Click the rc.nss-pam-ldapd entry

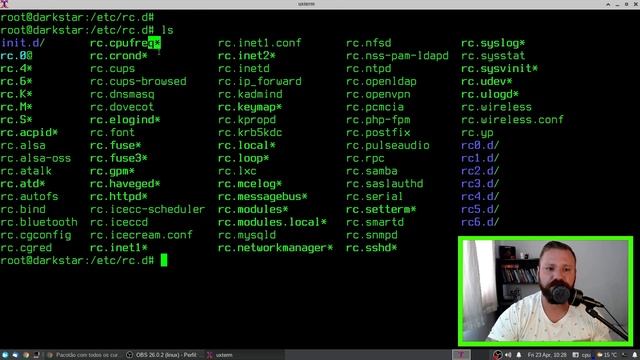(397, 56)
